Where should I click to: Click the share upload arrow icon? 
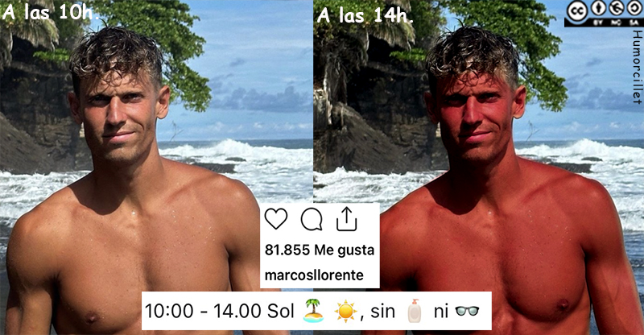click(347, 219)
